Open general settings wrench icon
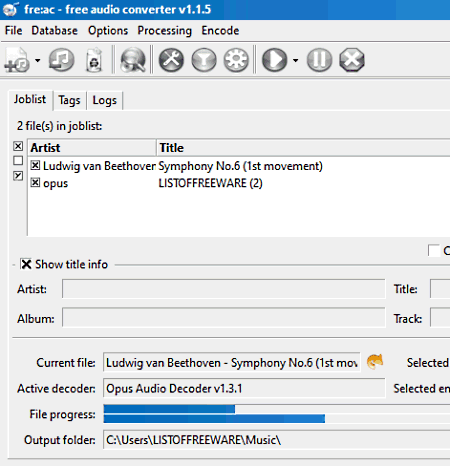The image size is (450, 466). point(171,60)
